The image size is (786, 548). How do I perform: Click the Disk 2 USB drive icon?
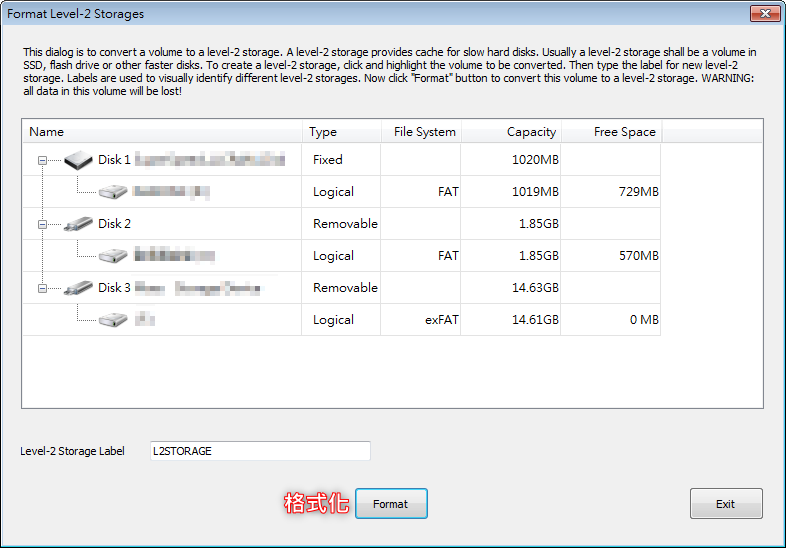[78, 224]
